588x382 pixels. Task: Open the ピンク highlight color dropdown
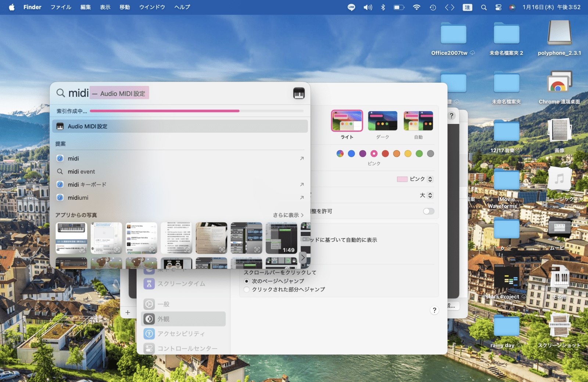(415, 179)
